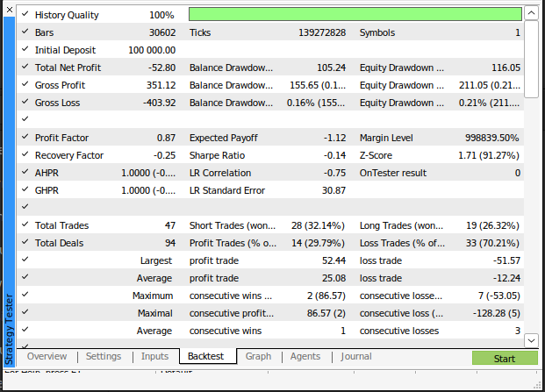Click the Gross Profit value 351.12
545x392 pixels.
(x=161, y=85)
